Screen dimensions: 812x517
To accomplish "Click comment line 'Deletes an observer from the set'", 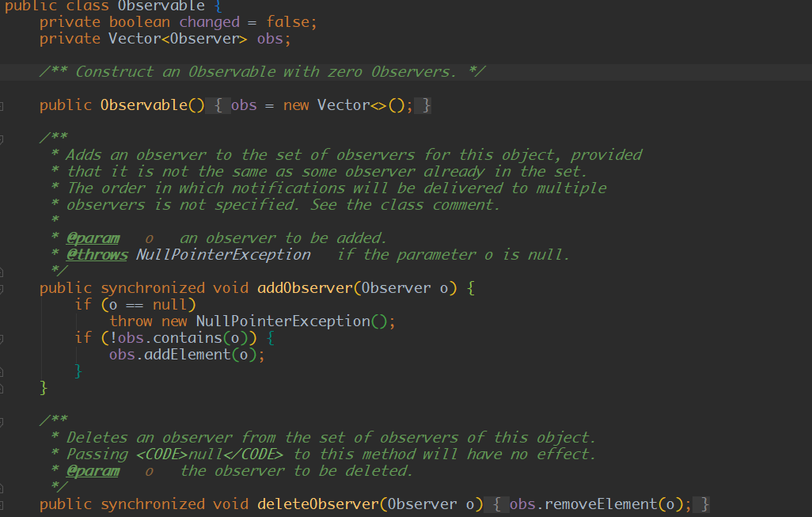I will coord(330,438).
